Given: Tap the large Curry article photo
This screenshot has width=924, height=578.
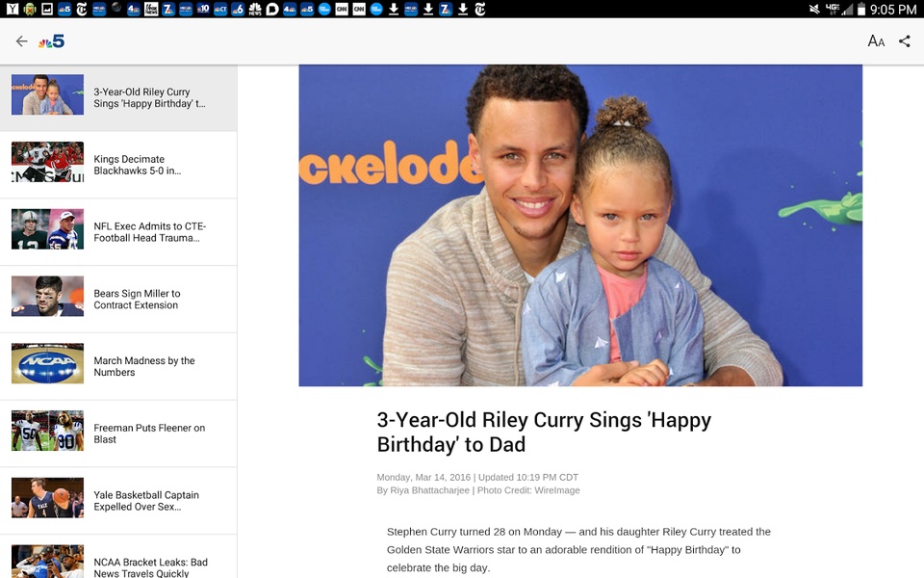Looking at the screenshot, I should (x=580, y=225).
